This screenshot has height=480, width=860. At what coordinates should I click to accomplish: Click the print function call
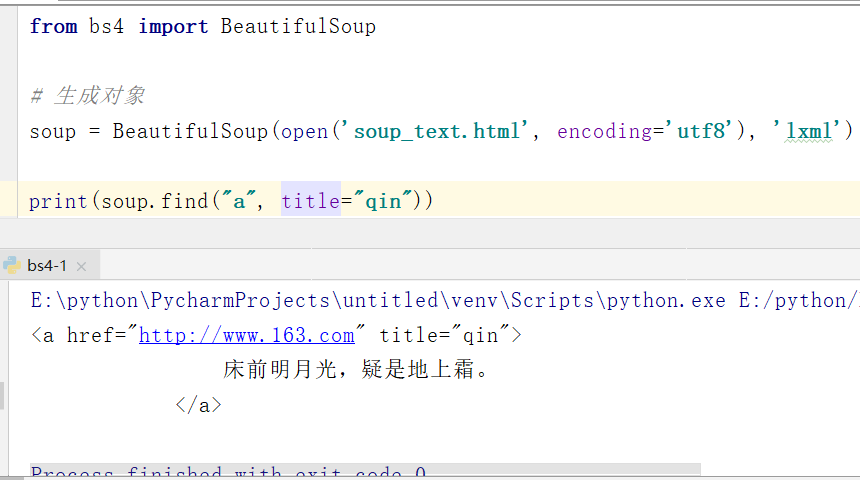coord(58,201)
